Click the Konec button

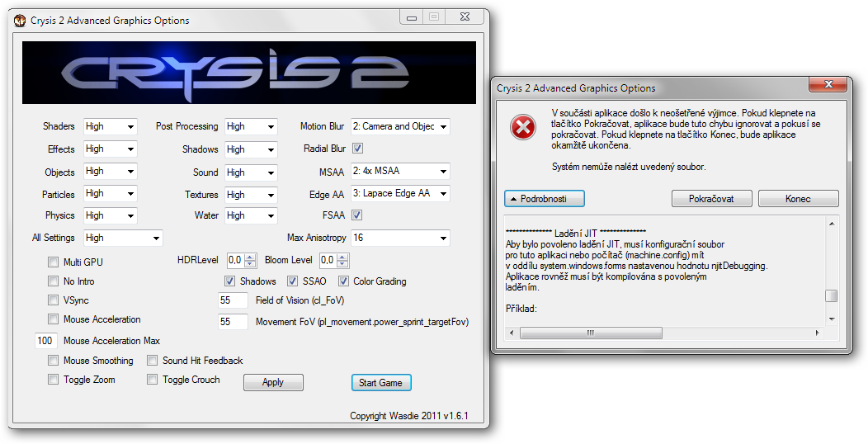(798, 199)
